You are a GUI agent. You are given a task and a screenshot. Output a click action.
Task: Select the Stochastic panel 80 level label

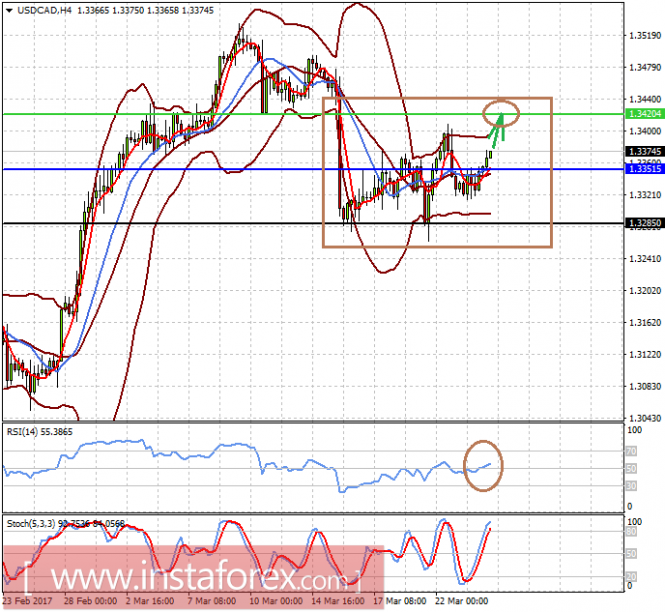(631, 532)
